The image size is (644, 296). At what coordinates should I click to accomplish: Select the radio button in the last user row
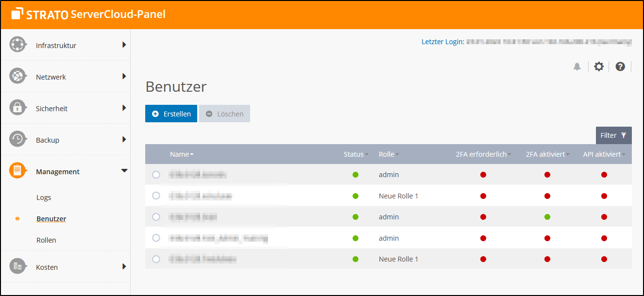point(156,259)
